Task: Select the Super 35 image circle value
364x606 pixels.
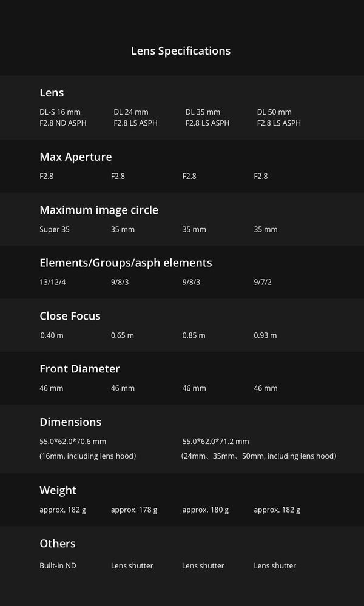Action: coord(55,229)
